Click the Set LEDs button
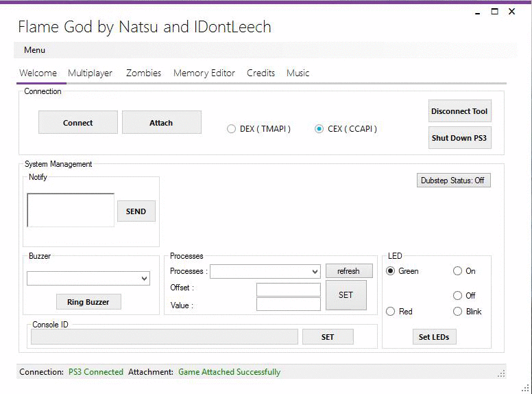 coord(434,337)
